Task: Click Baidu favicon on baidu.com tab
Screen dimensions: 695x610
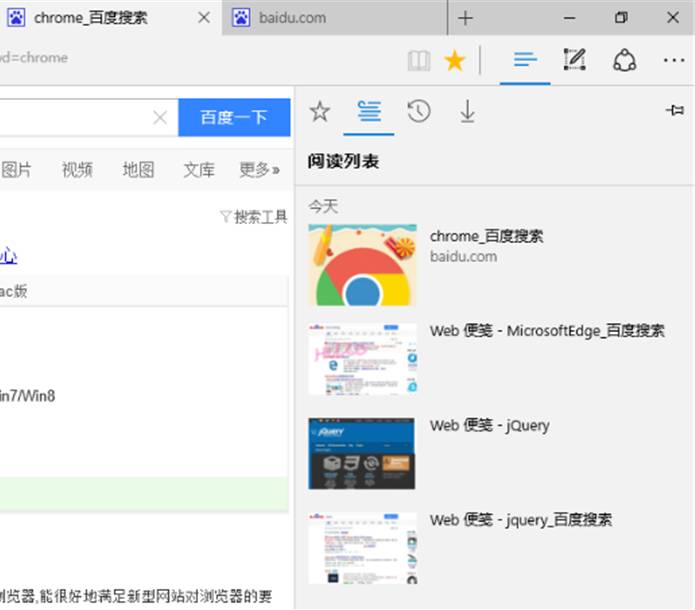Action: (241, 18)
